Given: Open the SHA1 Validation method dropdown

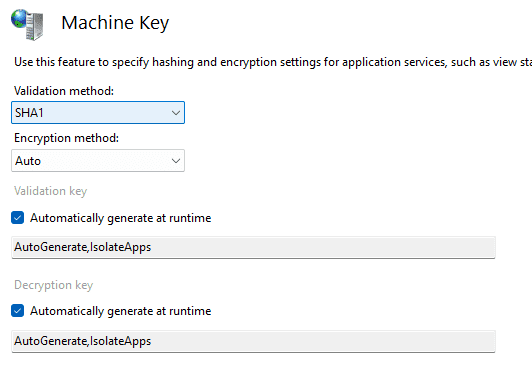Looking at the screenshot, I should 98,113.
